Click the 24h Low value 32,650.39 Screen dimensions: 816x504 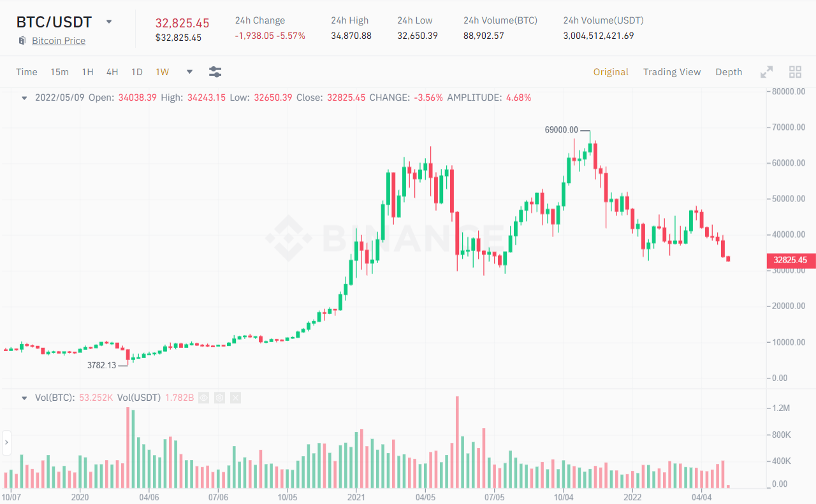pyautogui.click(x=417, y=36)
